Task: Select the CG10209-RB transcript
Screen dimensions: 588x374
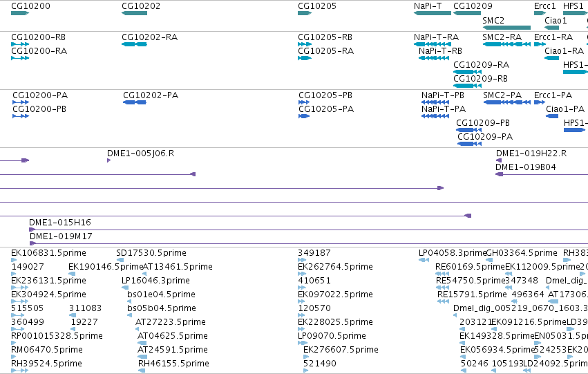Action: (x=467, y=86)
